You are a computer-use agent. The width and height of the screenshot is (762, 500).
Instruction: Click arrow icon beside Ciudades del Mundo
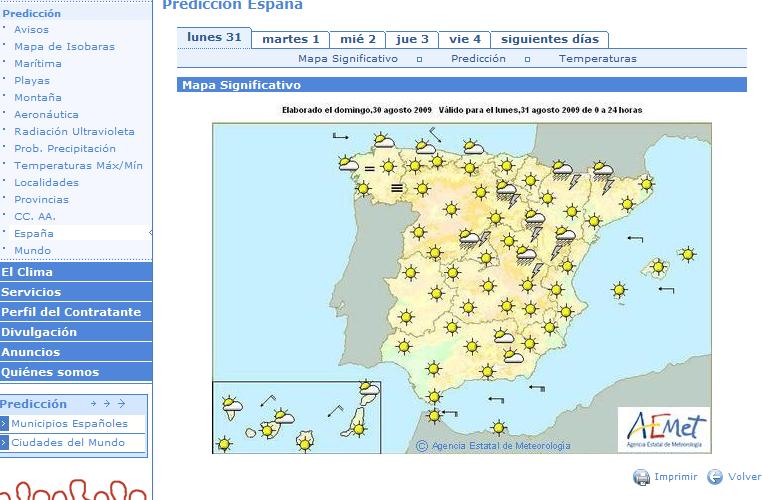click(x=4, y=443)
